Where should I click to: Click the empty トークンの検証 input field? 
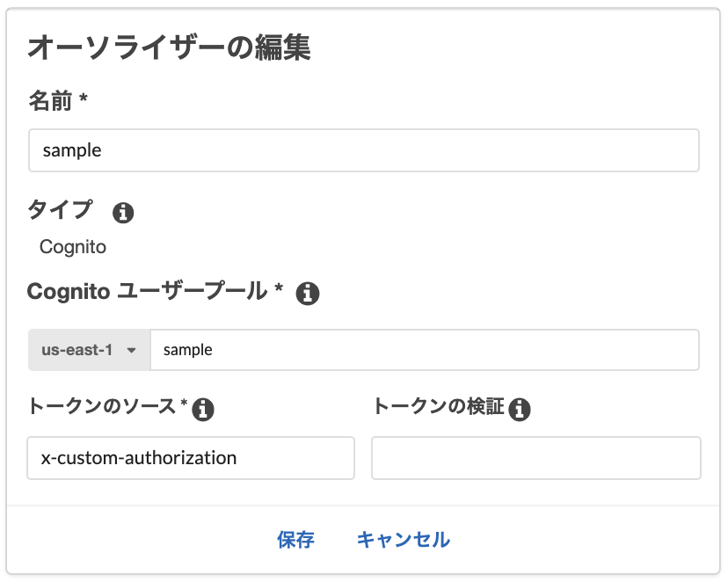pos(535,458)
